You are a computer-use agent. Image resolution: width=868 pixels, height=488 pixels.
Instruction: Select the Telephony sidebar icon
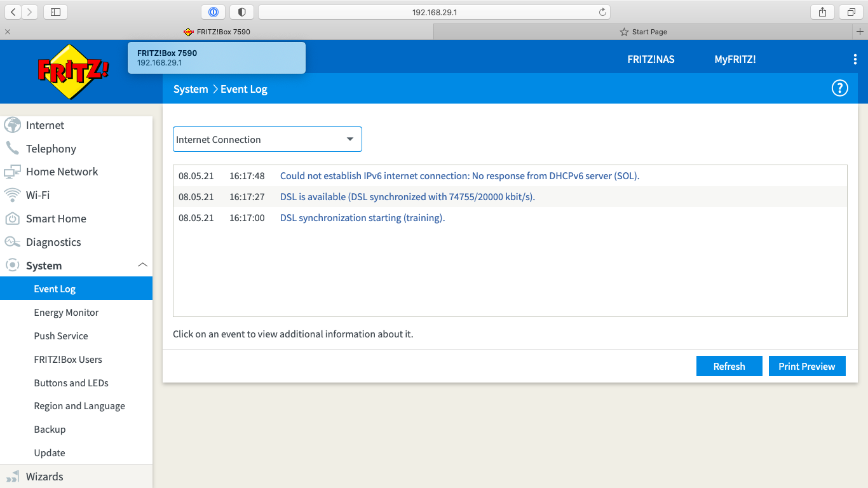(13, 148)
